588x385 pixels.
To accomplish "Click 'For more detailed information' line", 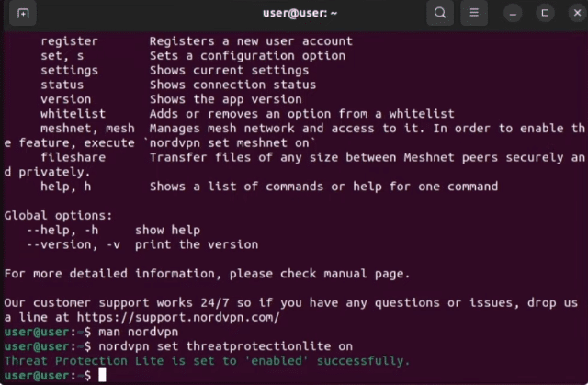I will [208, 274].
